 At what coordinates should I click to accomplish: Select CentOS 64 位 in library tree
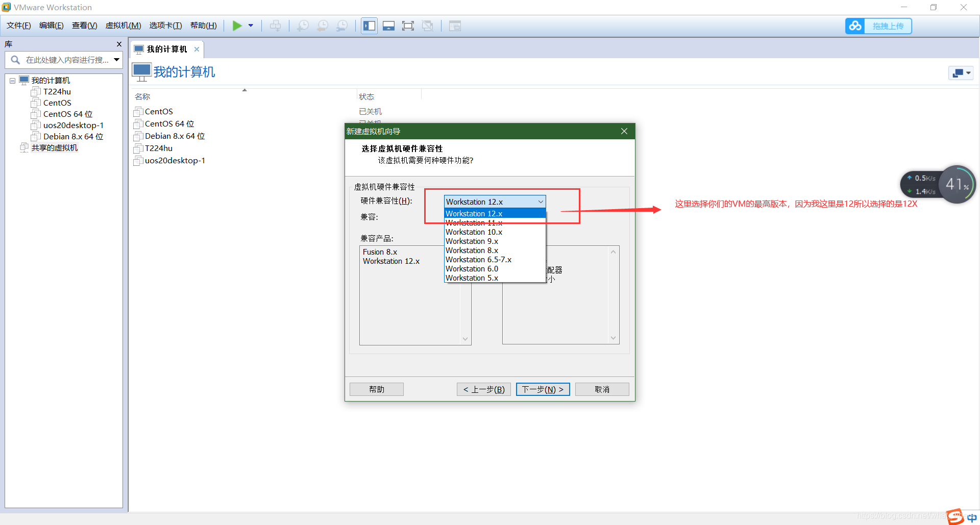click(67, 114)
